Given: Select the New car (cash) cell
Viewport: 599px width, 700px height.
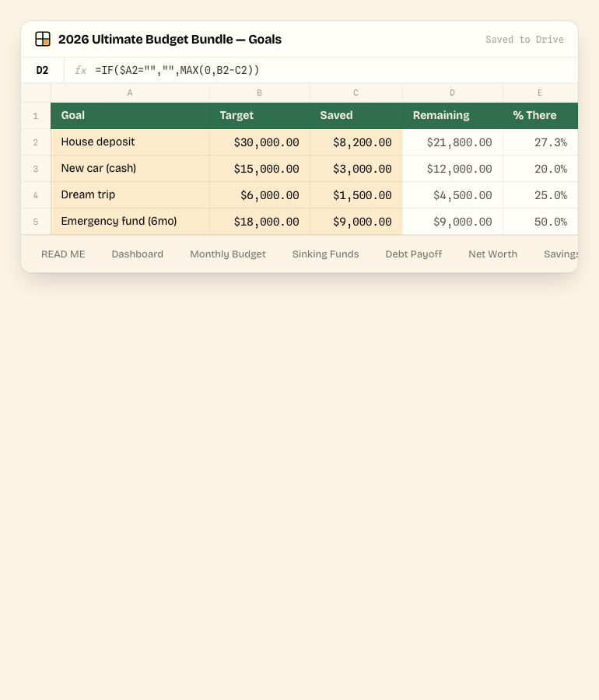Looking at the screenshot, I should tap(130, 168).
